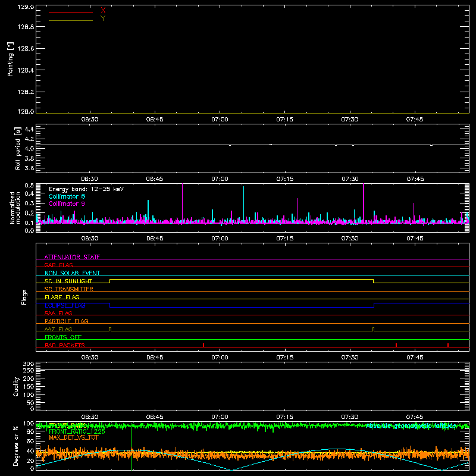This screenshot has height=476, width=476.
Task: Click the ECLIPSE_FLAG rising step after 07:30
Action: [374, 305]
